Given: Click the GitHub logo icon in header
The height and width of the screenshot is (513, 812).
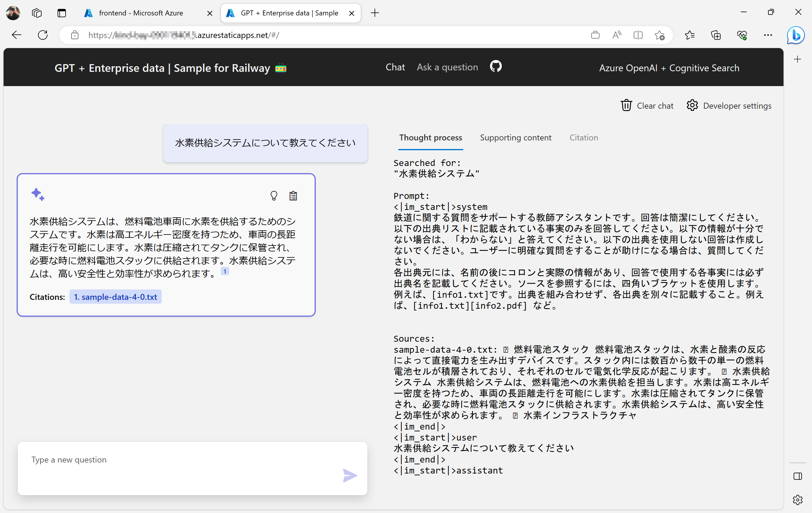Looking at the screenshot, I should point(495,66).
